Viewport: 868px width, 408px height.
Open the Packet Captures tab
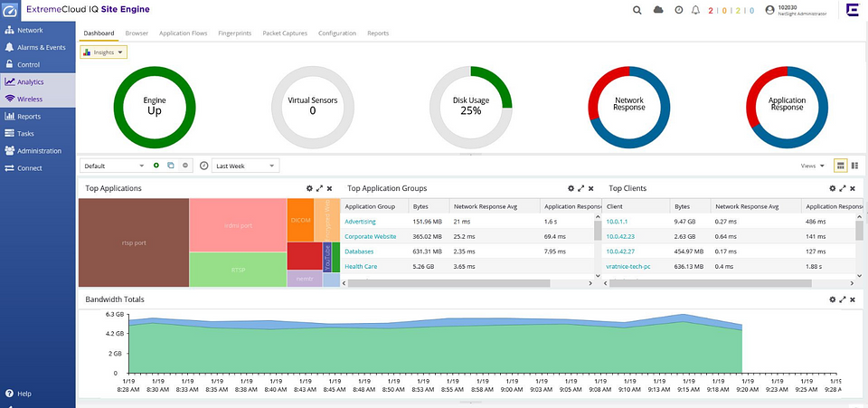pyautogui.click(x=284, y=33)
